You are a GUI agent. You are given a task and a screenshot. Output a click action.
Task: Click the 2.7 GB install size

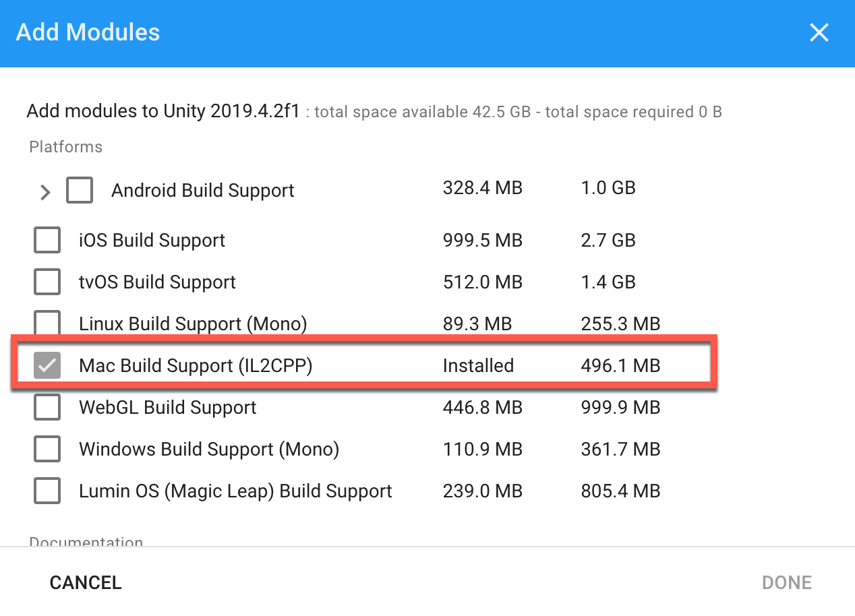coord(608,241)
